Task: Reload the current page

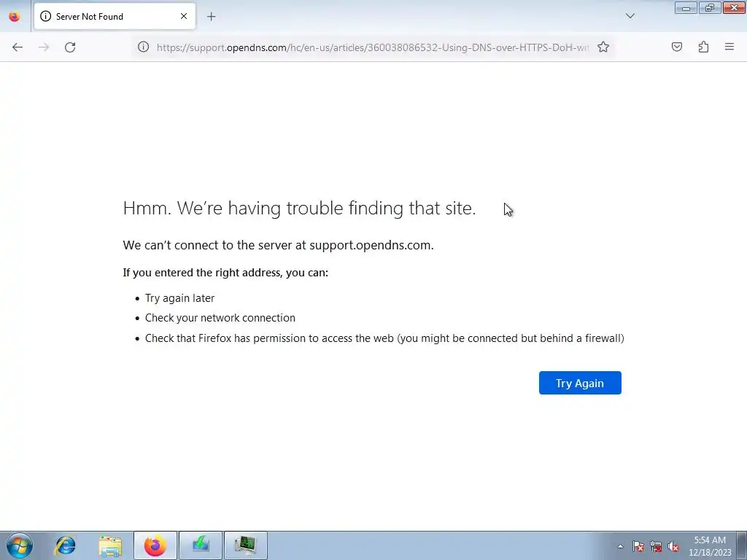Action: (x=70, y=47)
